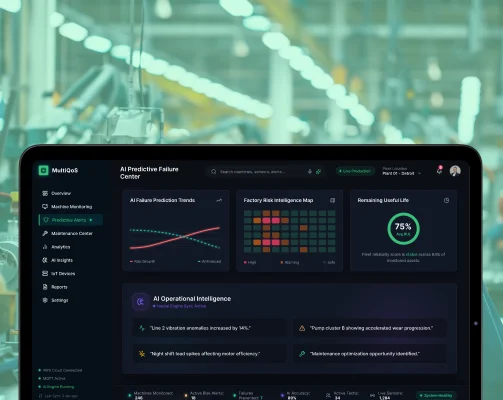Viewport: 503px width, 400px height.
Task: Focus the search machines, sensors, alerts field
Action: [265, 172]
